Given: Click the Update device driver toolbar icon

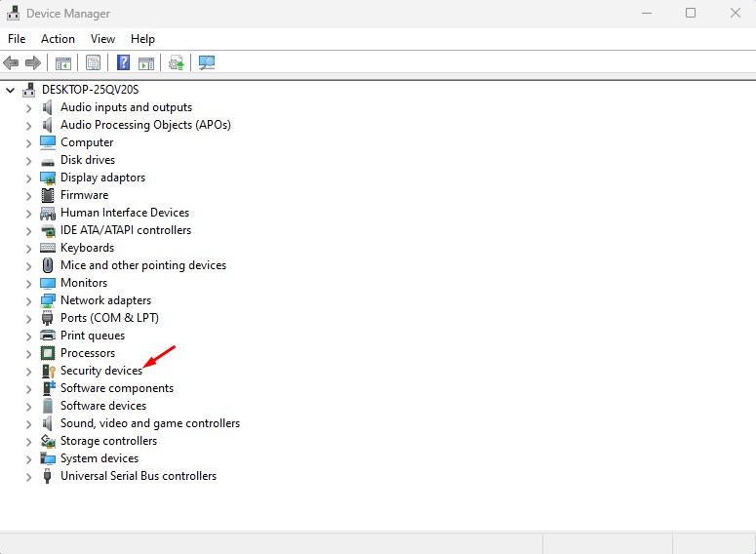Looking at the screenshot, I should click(x=176, y=62).
